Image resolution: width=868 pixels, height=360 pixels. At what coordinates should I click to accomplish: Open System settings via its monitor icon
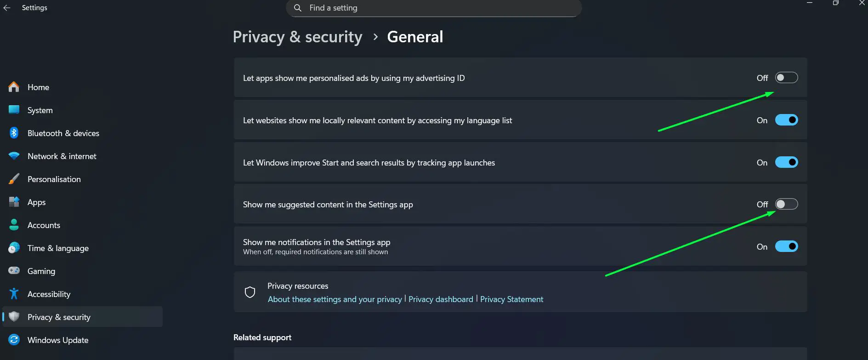(13, 110)
